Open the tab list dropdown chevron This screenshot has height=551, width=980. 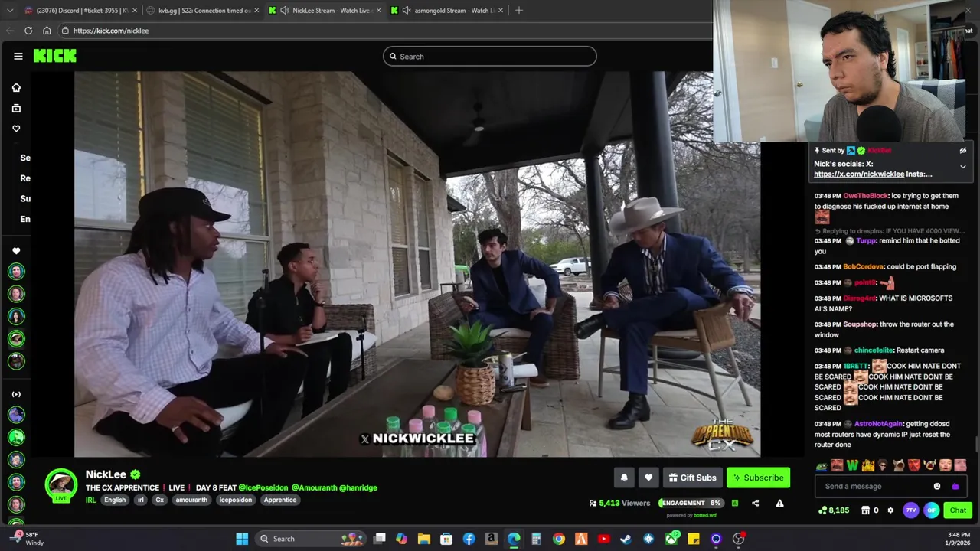coord(10,10)
